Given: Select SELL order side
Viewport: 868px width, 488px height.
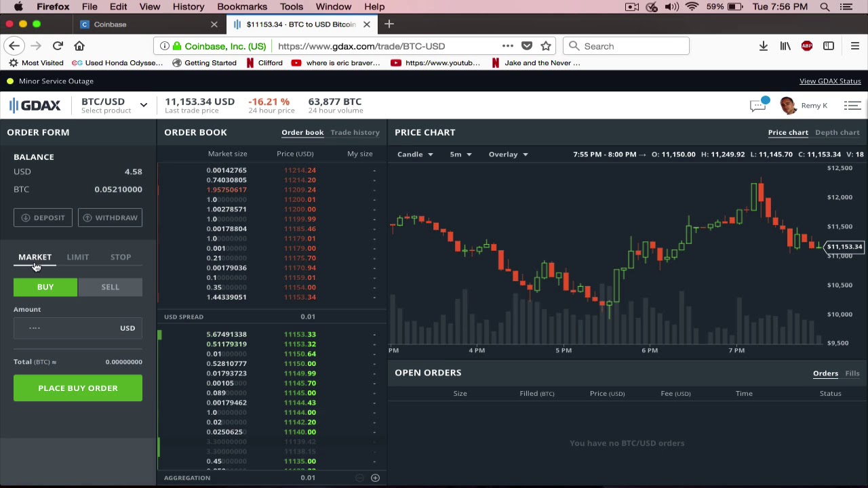Looking at the screenshot, I should (x=110, y=287).
